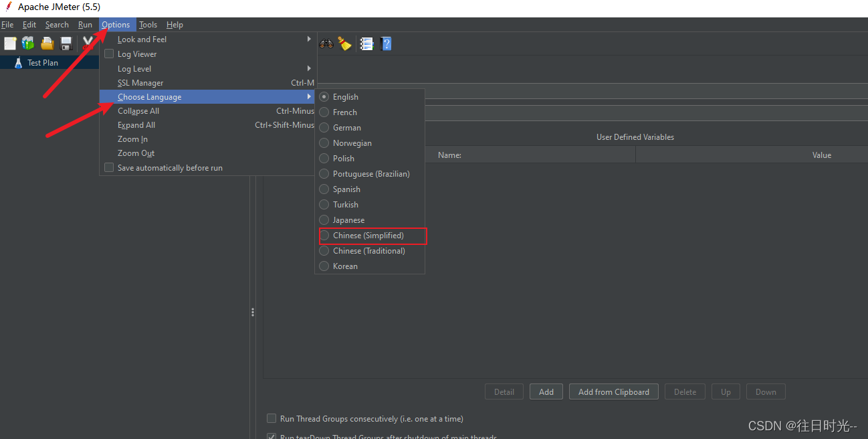
Task: Select Portuguese (Brazilian) language option
Action: [x=370, y=174]
